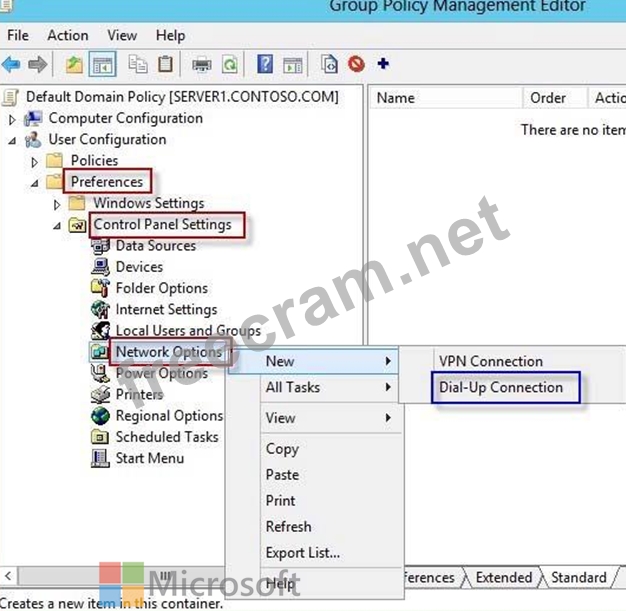This screenshot has width=626, height=611.
Task: Toggle the Show/Hide Console Tree icon
Action: pyautogui.click(x=103, y=64)
